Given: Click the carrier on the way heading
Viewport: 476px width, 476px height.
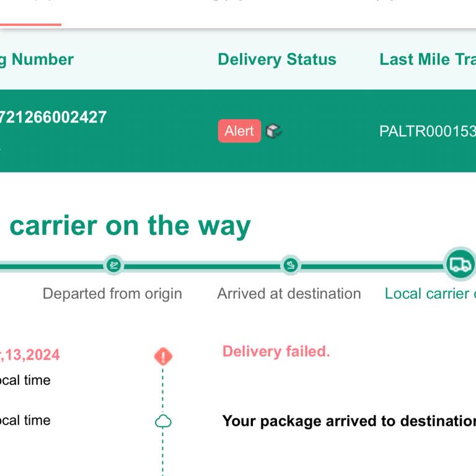Looking at the screenshot, I should pyautogui.click(x=130, y=226).
